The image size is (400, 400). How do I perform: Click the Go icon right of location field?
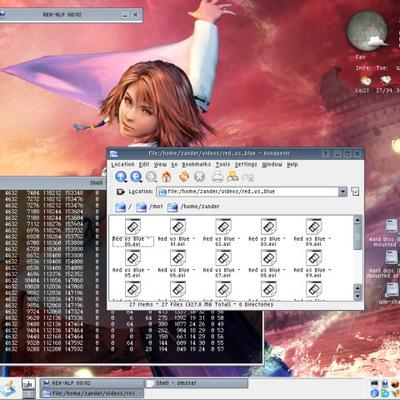(355, 192)
